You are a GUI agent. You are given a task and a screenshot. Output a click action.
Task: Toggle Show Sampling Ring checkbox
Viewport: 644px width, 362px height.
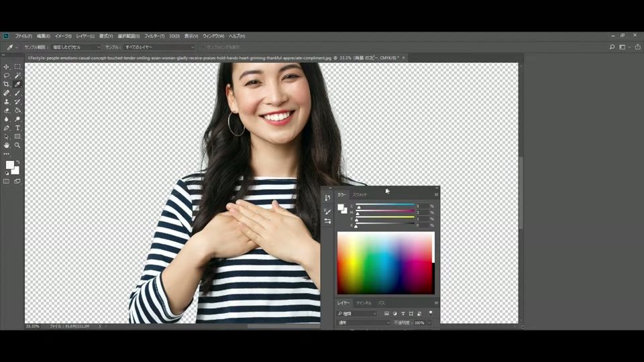pos(203,47)
